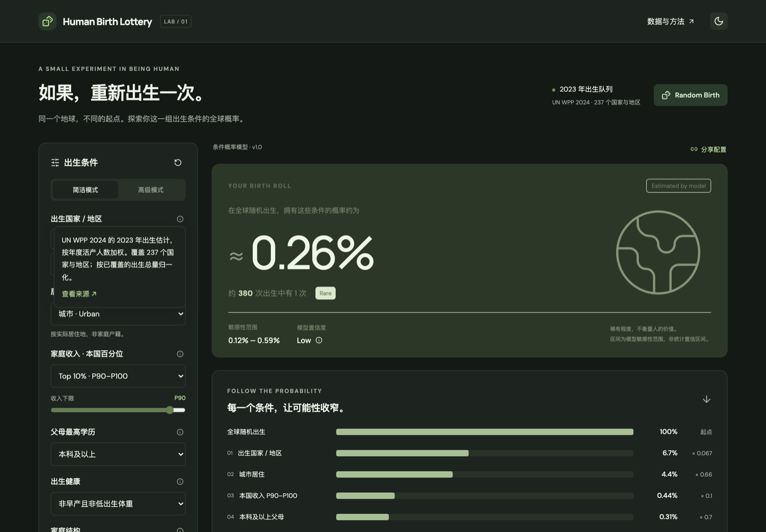766x532 pixels.
Task: Click the 分享配置 share link
Action: click(708, 149)
